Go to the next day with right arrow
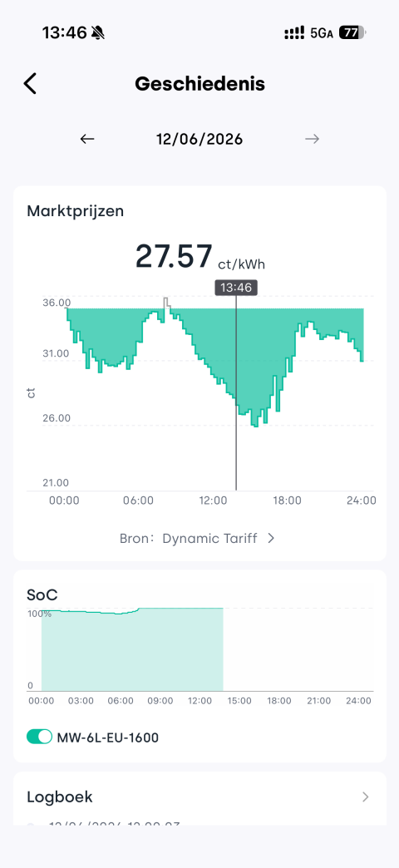 [312, 139]
